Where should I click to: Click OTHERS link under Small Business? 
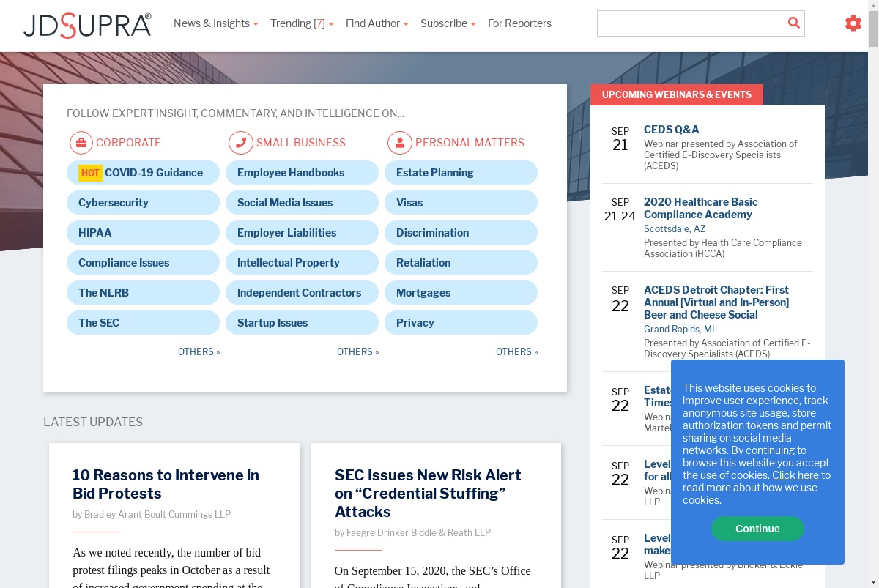(x=357, y=352)
